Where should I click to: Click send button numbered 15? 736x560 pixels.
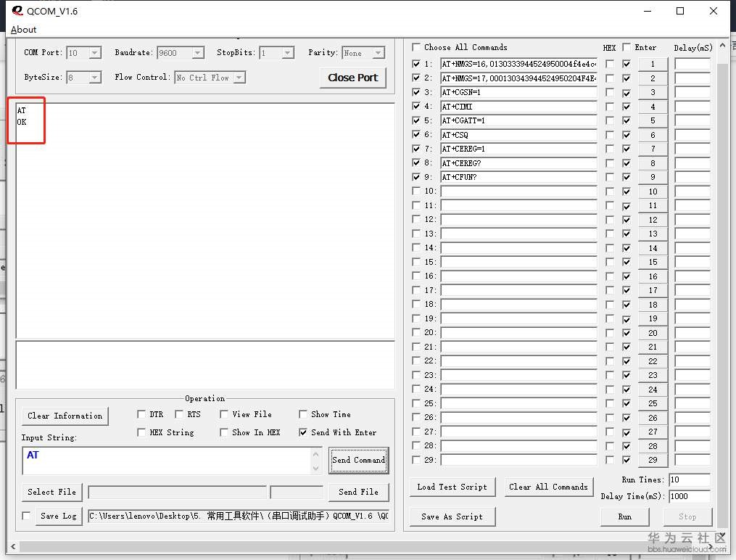click(x=653, y=262)
